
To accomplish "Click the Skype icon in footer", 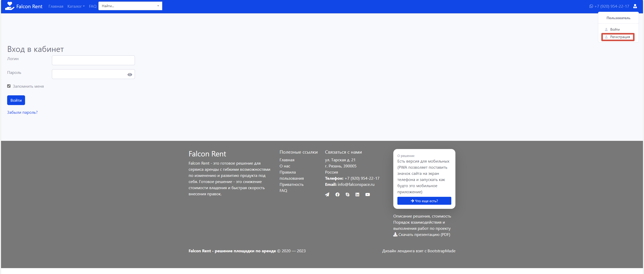I will (x=347, y=195).
